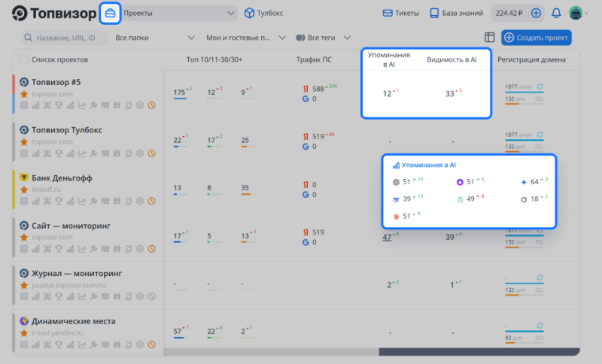Click the 224.42 ₽ balance
Image resolution: width=602 pixels, height=364 pixels.
[x=509, y=13]
